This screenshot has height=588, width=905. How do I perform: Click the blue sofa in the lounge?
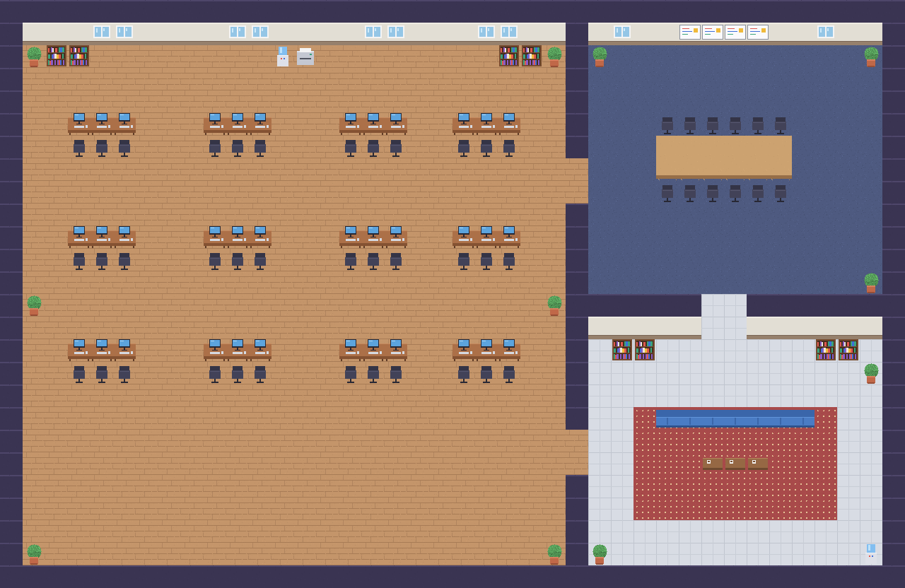coord(735,418)
